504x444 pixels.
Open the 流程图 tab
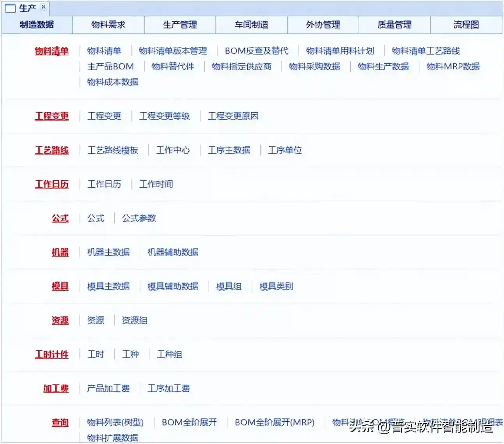click(466, 25)
